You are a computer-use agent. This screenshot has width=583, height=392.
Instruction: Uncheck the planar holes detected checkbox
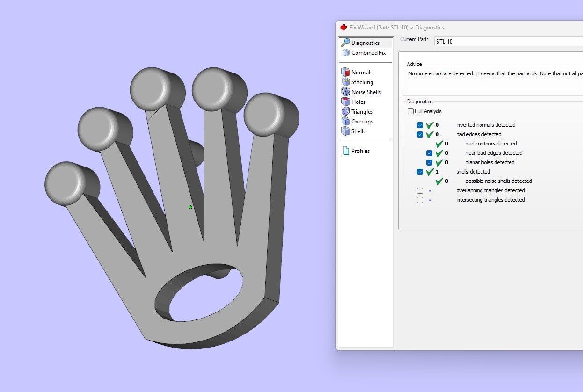(x=429, y=162)
